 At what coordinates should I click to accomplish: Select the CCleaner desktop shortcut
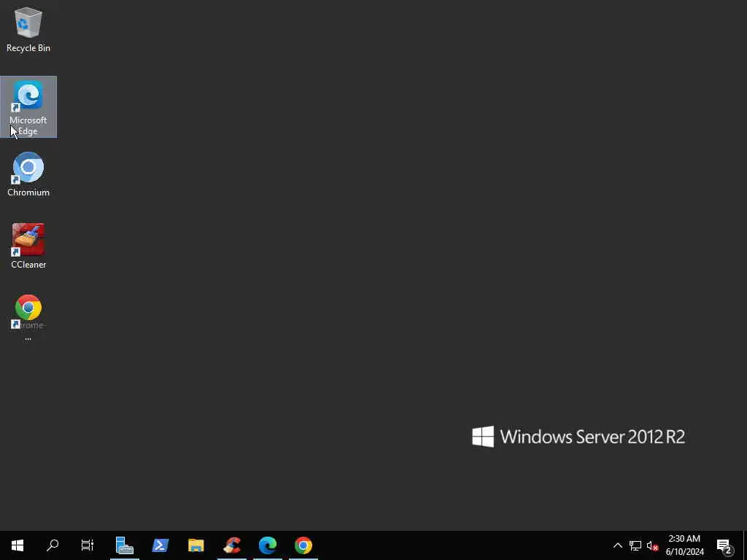pyautogui.click(x=28, y=246)
